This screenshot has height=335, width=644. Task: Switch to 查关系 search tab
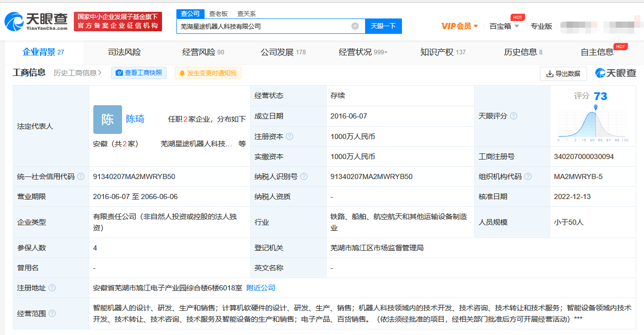(247, 14)
